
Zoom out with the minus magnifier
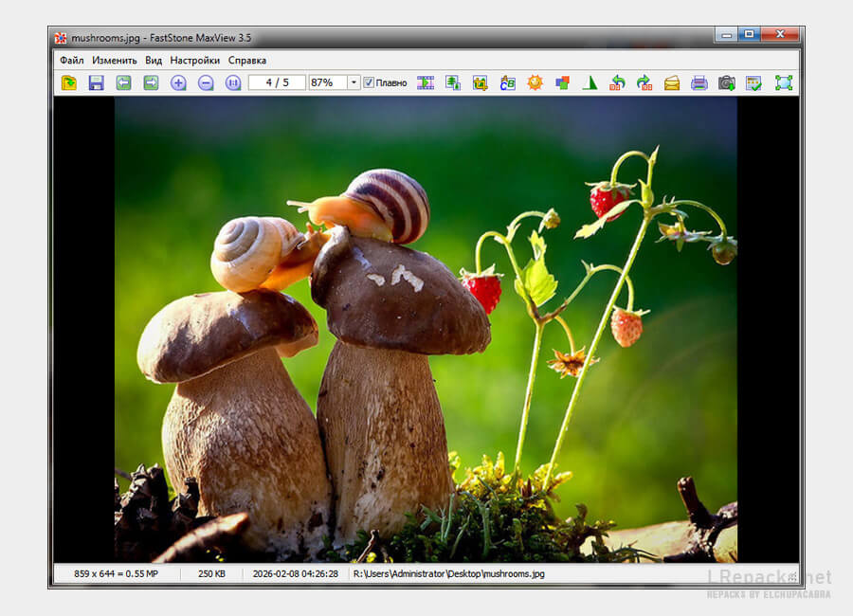(206, 83)
